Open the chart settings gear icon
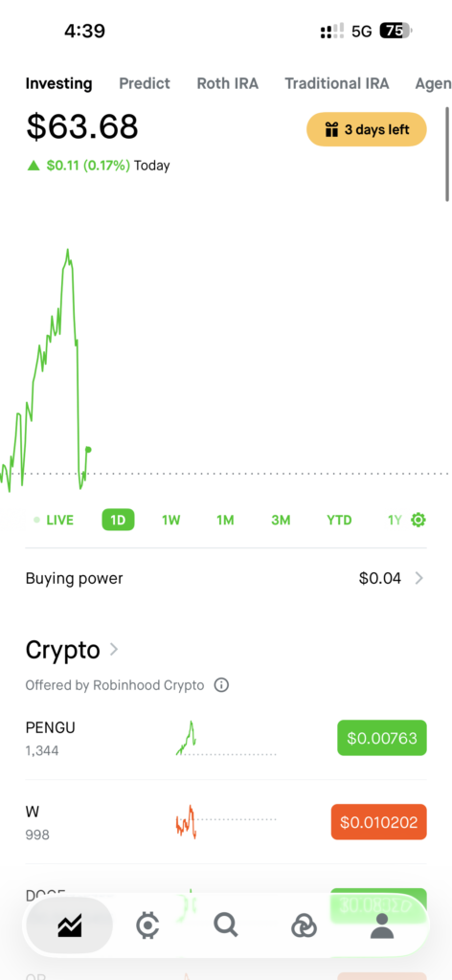Viewport: 452px width, 980px height. pos(418,520)
